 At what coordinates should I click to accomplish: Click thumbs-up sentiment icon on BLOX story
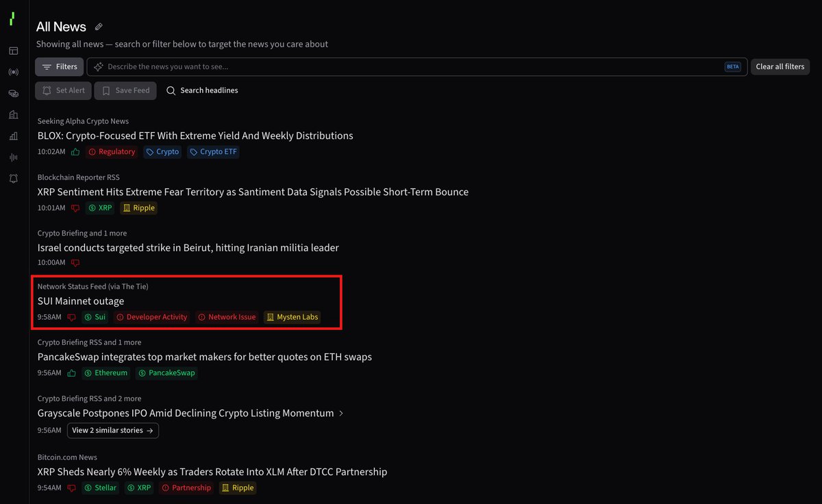point(75,152)
